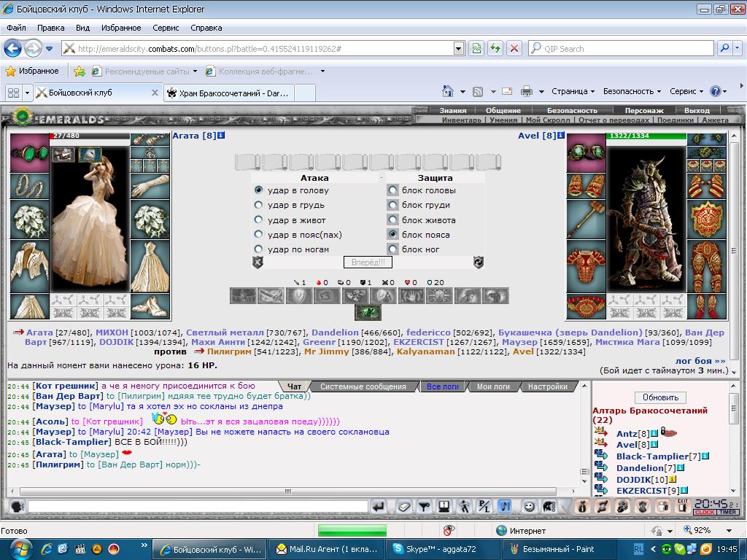The height and width of the screenshot is (560, 747).
Task: Open the yellow info icon beside DOJDIK
Action: pyautogui.click(x=673, y=479)
